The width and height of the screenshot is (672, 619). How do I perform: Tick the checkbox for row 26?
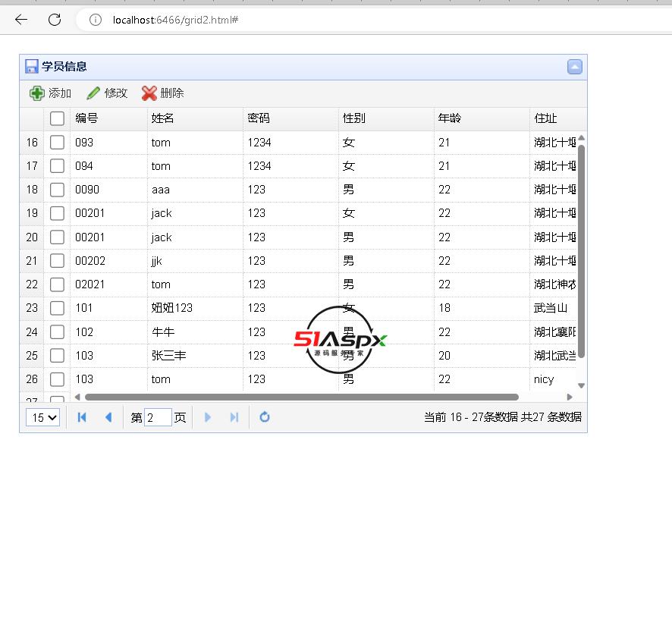coord(57,379)
